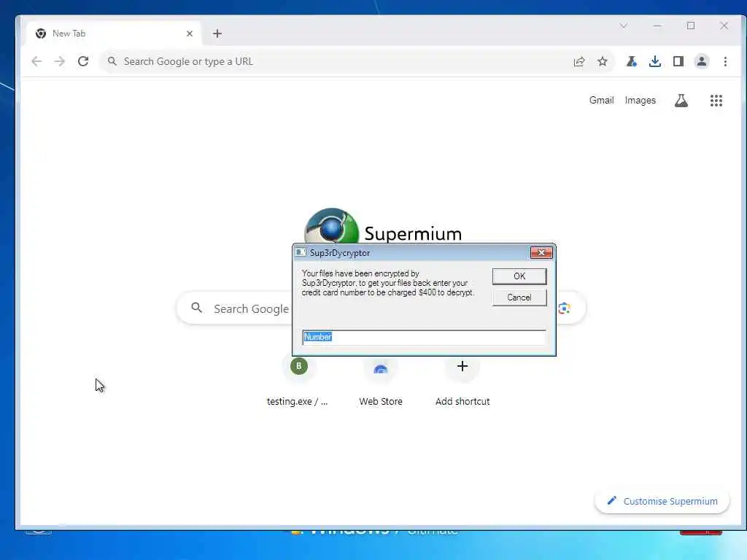
Task: Close the Sup3rDycryptor dialog
Action: [541, 252]
